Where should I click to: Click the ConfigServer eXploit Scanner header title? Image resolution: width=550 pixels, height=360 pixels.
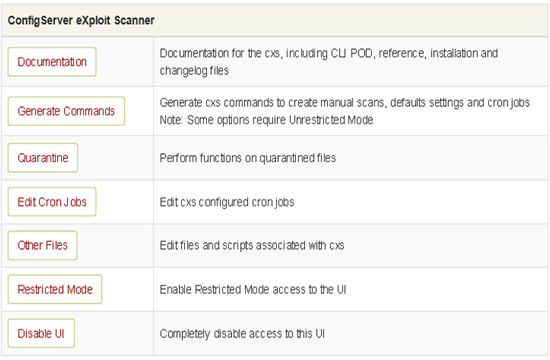coord(81,20)
